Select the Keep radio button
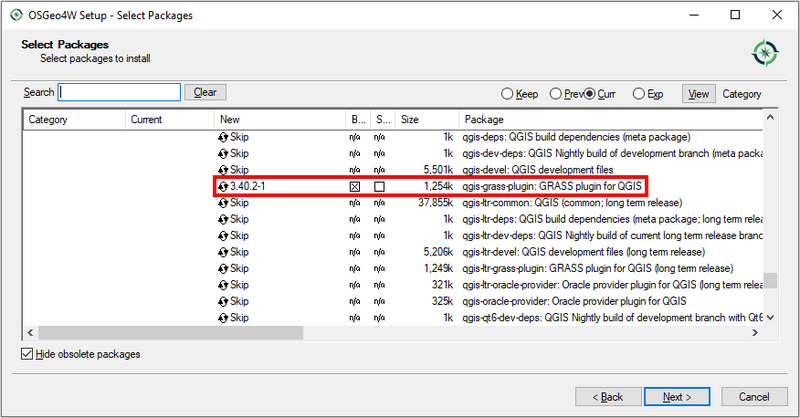The image size is (800, 418). coord(507,94)
